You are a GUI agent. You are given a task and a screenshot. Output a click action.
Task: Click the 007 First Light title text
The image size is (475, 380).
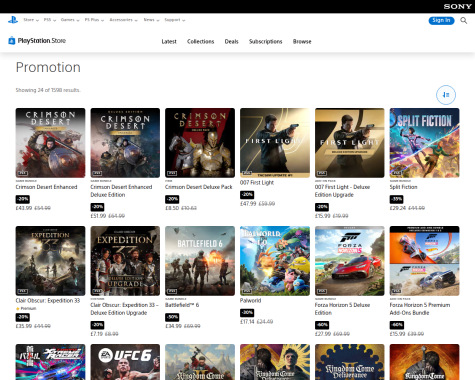pyautogui.click(x=257, y=183)
